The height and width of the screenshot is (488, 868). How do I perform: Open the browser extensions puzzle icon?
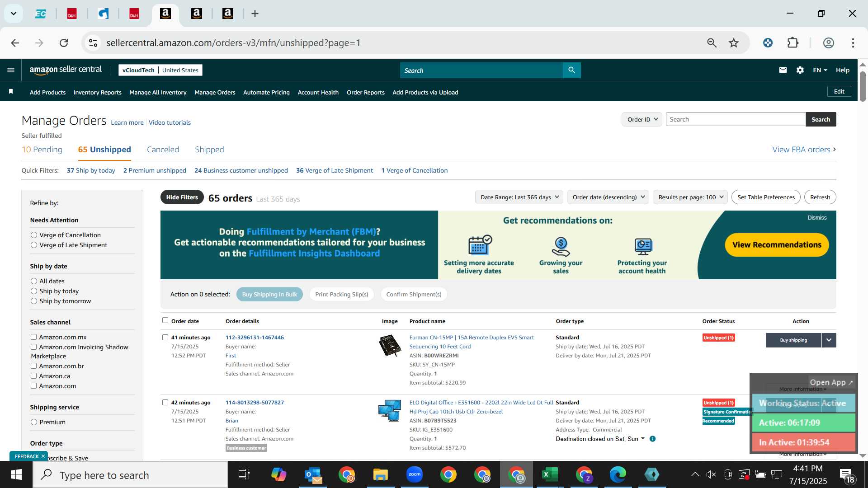pos(793,43)
